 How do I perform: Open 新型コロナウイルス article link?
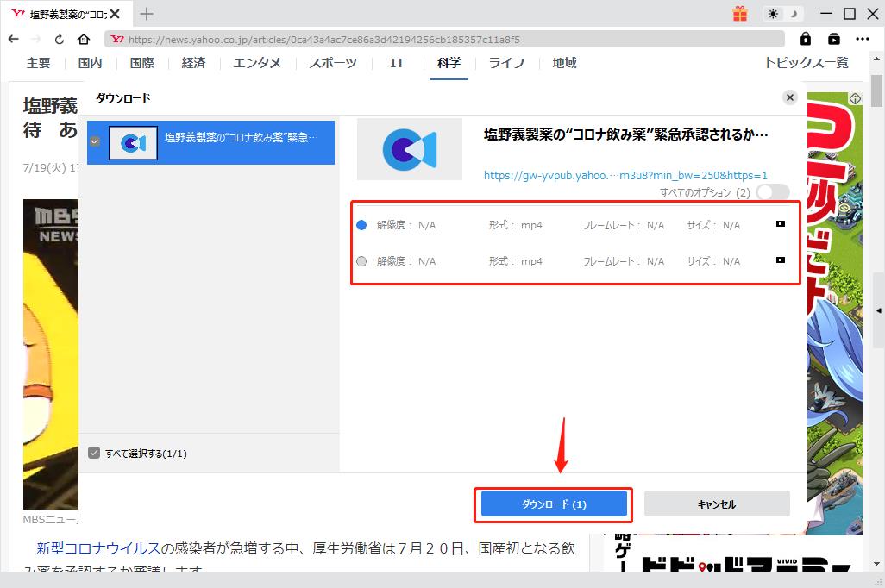point(99,548)
